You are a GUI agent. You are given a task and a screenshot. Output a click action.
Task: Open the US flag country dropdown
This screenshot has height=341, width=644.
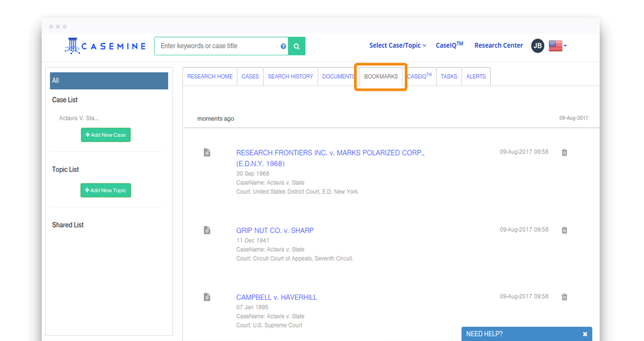pos(557,46)
